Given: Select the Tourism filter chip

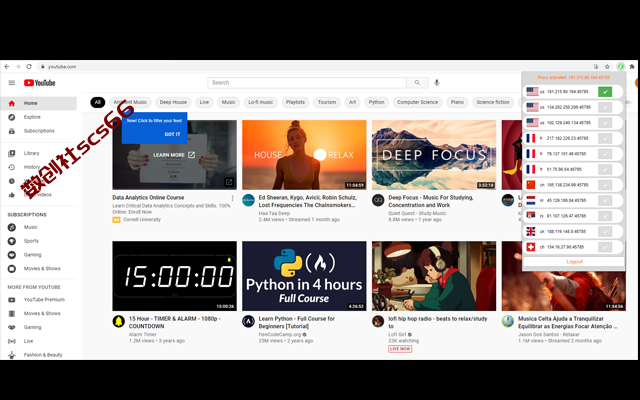Looking at the screenshot, I should coord(327,102).
